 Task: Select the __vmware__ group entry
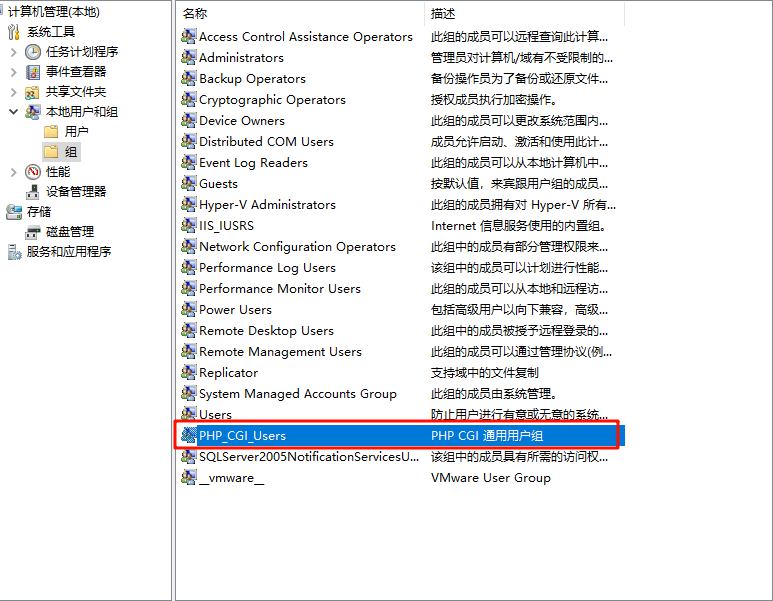231,478
